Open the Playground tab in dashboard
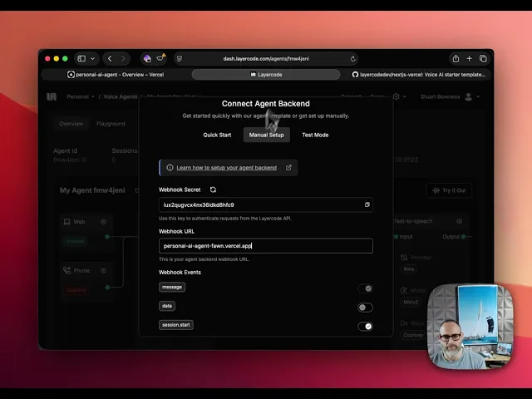Screen dimensions: 532x399 [111, 124]
